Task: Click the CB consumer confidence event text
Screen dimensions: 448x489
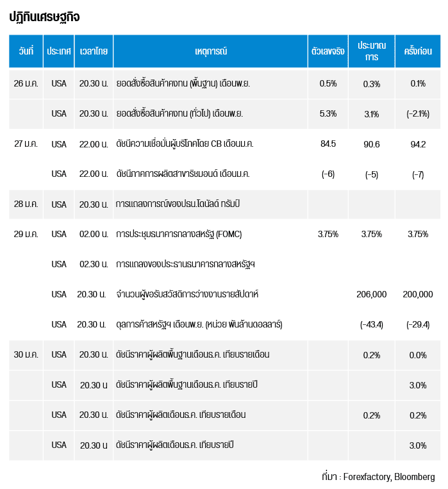Action: (185, 144)
